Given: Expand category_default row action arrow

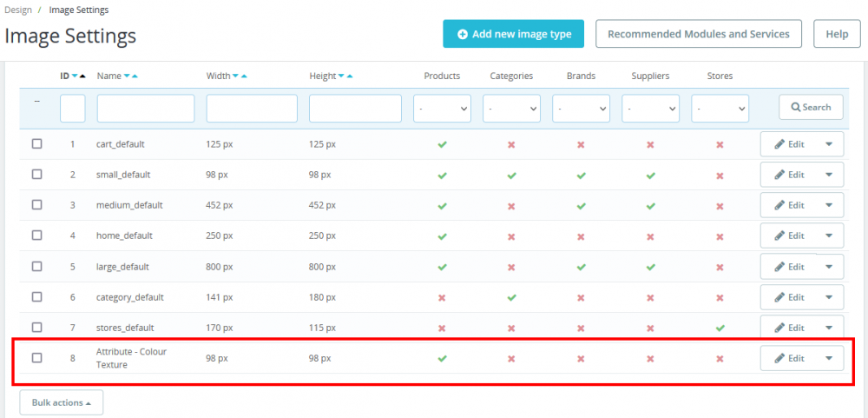Looking at the screenshot, I should click(829, 297).
